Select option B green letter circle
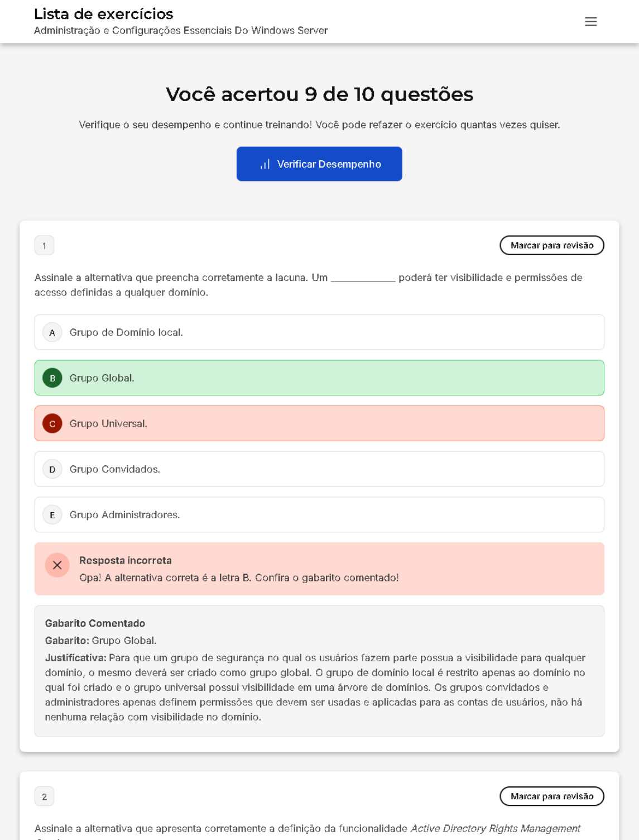The height and width of the screenshot is (840, 639). tap(52, 378)
